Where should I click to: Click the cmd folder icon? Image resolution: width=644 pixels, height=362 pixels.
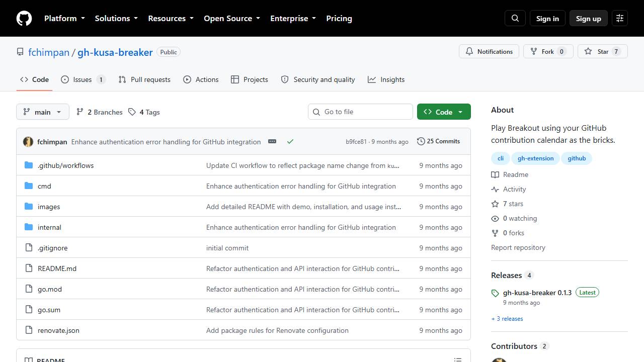click(29, 186)
